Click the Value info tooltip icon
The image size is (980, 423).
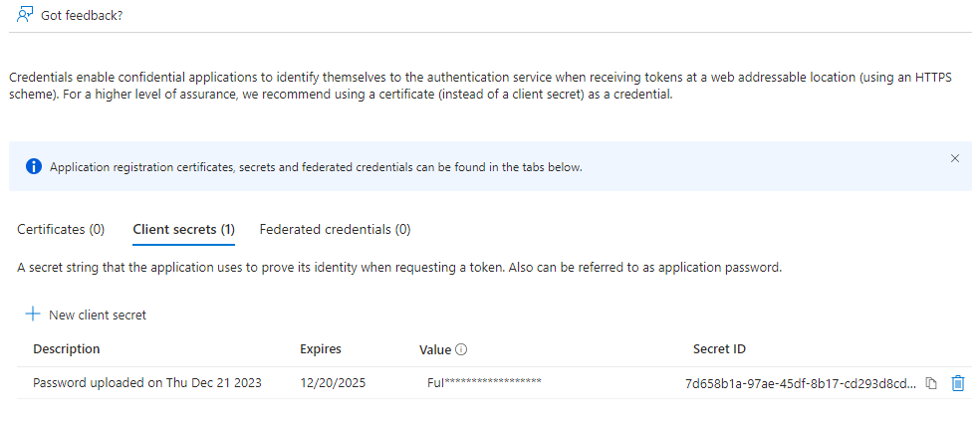[x=461, y=350]
